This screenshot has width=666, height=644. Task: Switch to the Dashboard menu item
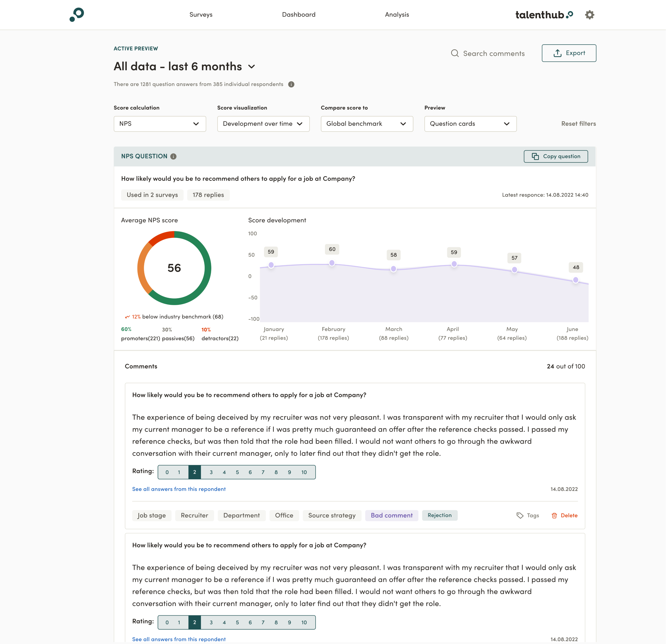point(299,15)
